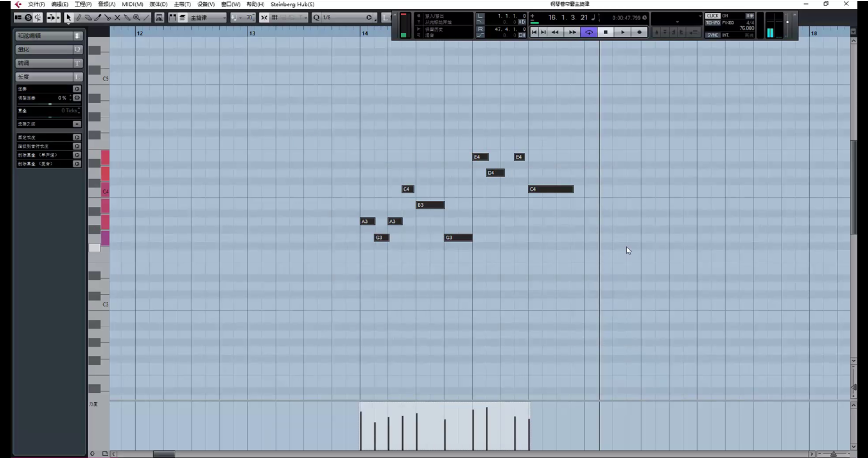
Task: Click the right locator R button
Action: point(481,29)
